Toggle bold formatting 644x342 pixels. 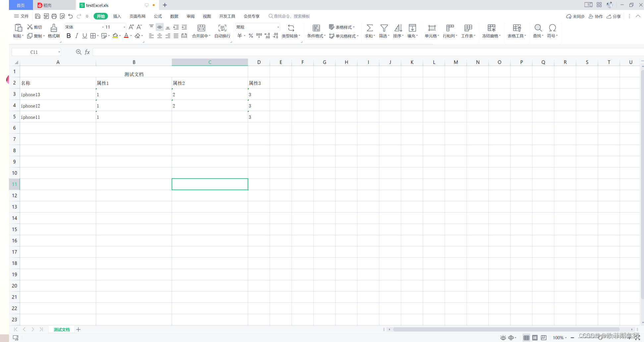[69, 36]
